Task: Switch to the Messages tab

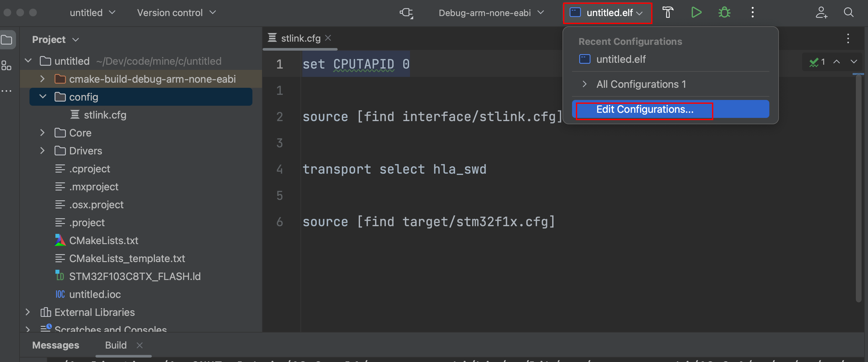Action: click(56, 345)
